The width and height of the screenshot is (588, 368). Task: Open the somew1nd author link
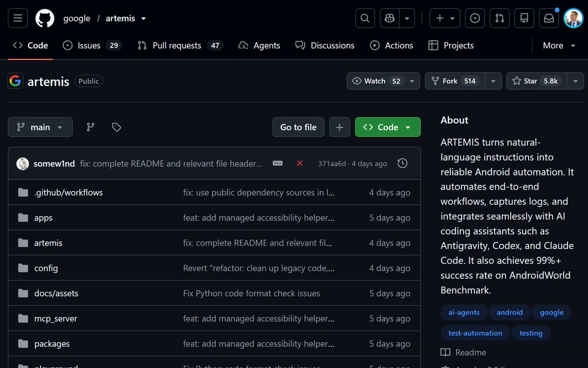coord(55,164)
